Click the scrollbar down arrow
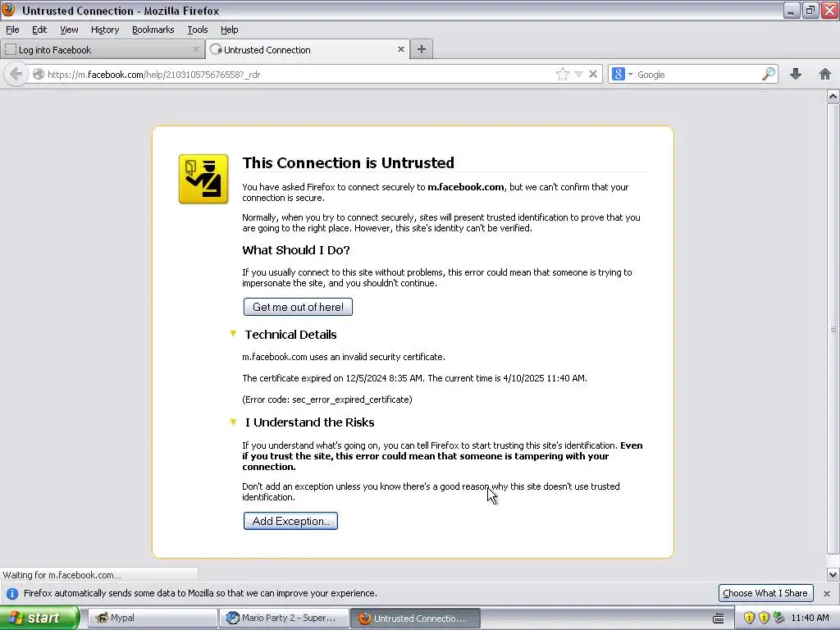 (833, 575)
